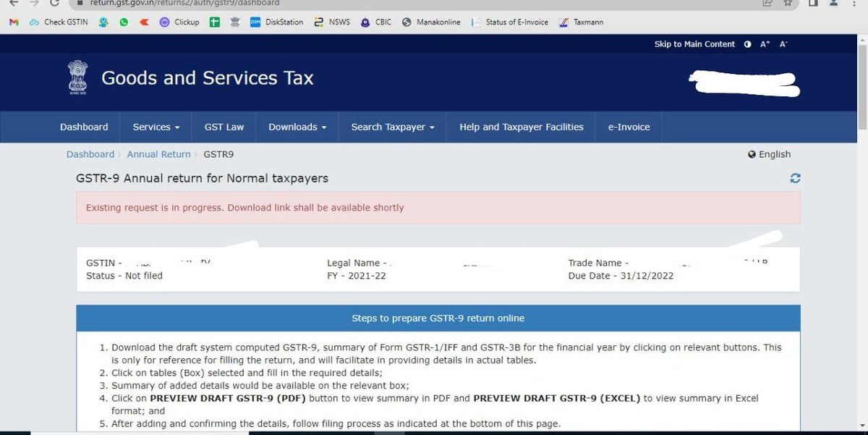
Task: Open the Clickup bookmark
Action: click(179, 22)
